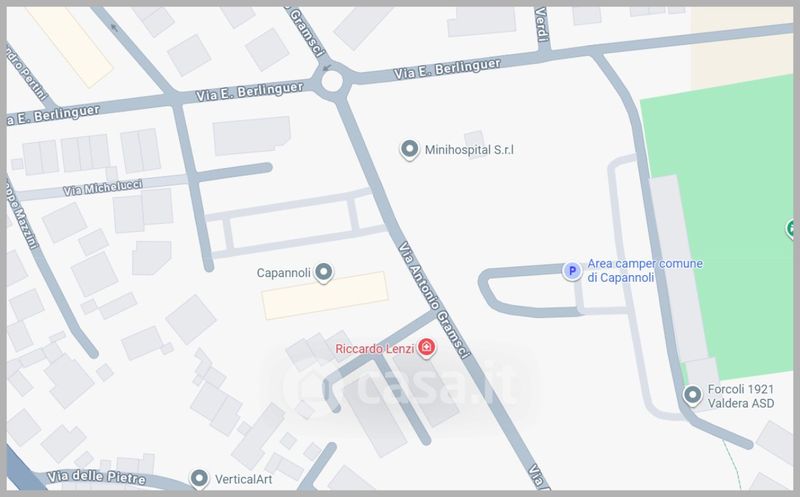The width and height of the screenshot is (800, 497).
Task: Click the Minihospital S.r.l text label
Action: 469,150
